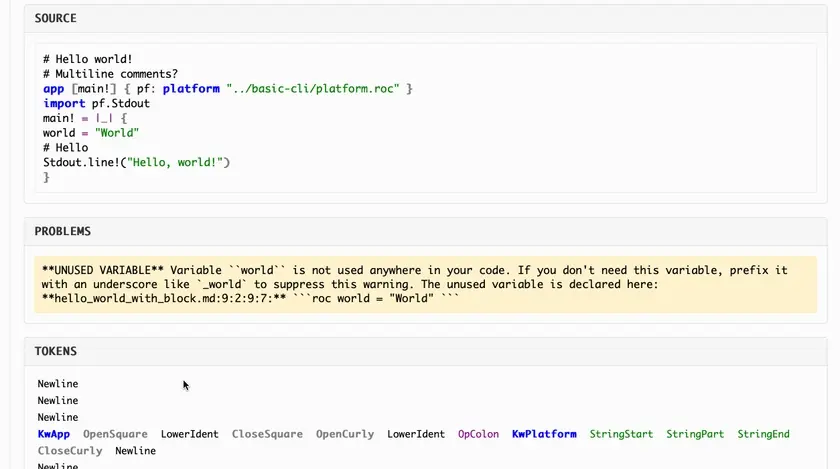Select the StringStart token
This screenshot has height=469, width=840.
[x=621, y=434]
